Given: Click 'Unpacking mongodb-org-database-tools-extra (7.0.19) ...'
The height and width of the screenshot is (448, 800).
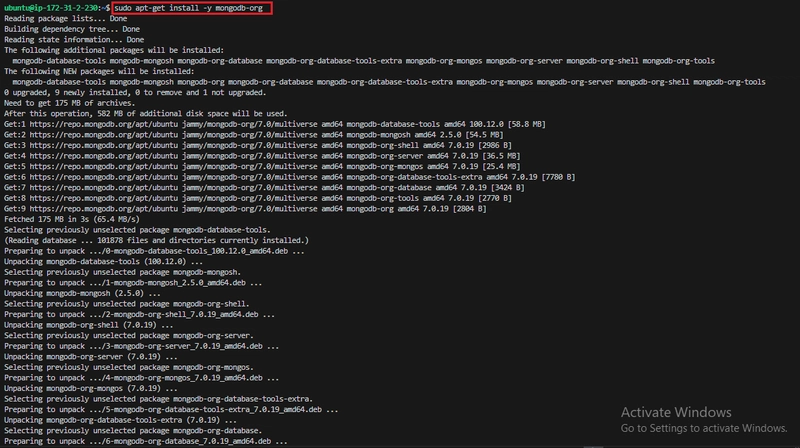Looking at the screenshot, I should point(120,420).
